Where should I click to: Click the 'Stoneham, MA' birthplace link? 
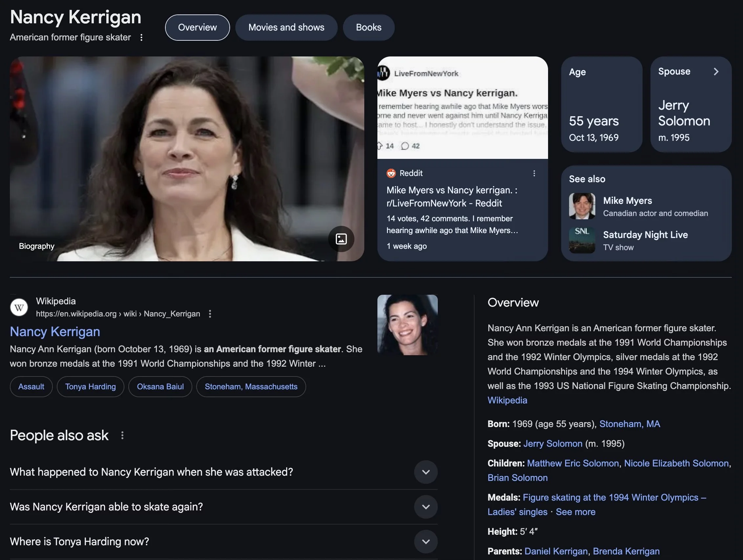point(629,424)
